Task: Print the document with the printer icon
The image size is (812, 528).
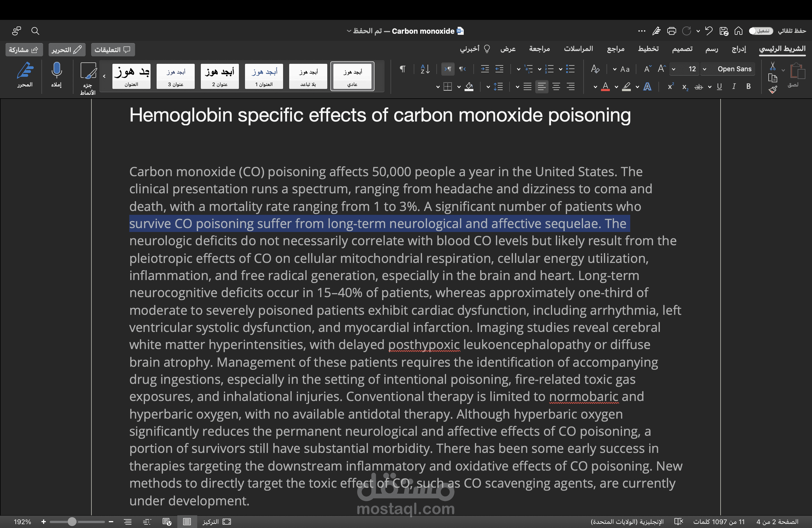Action: coord(671,31)
